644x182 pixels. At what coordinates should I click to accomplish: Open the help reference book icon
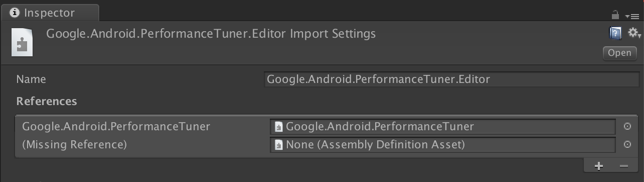(615, 33)
